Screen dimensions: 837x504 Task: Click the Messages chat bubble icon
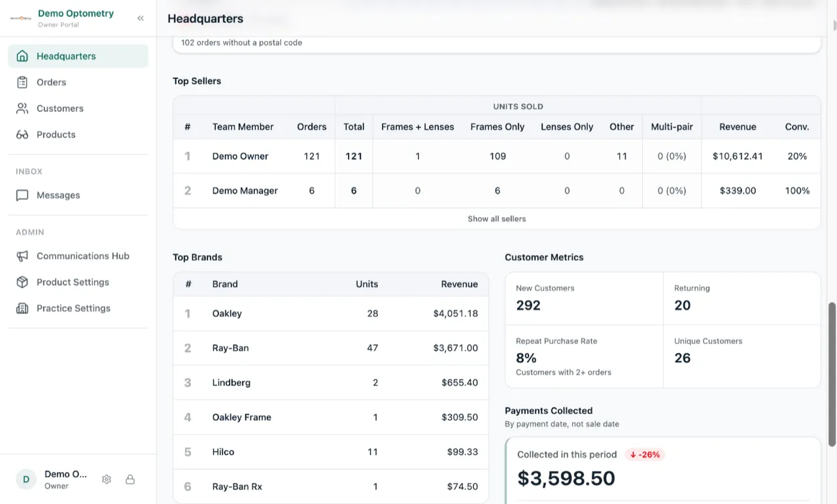(x=22, y=195)
